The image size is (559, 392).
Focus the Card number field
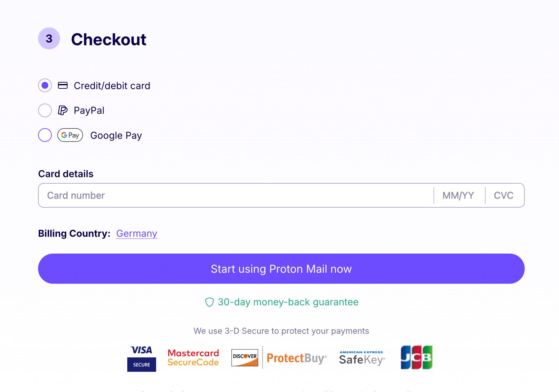(237, 195)
